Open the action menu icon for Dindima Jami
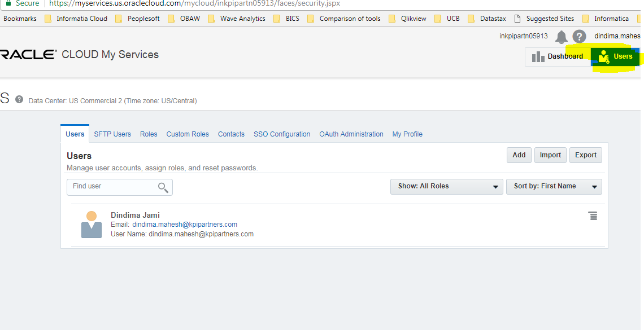644x330 pixels. (593, 216)
